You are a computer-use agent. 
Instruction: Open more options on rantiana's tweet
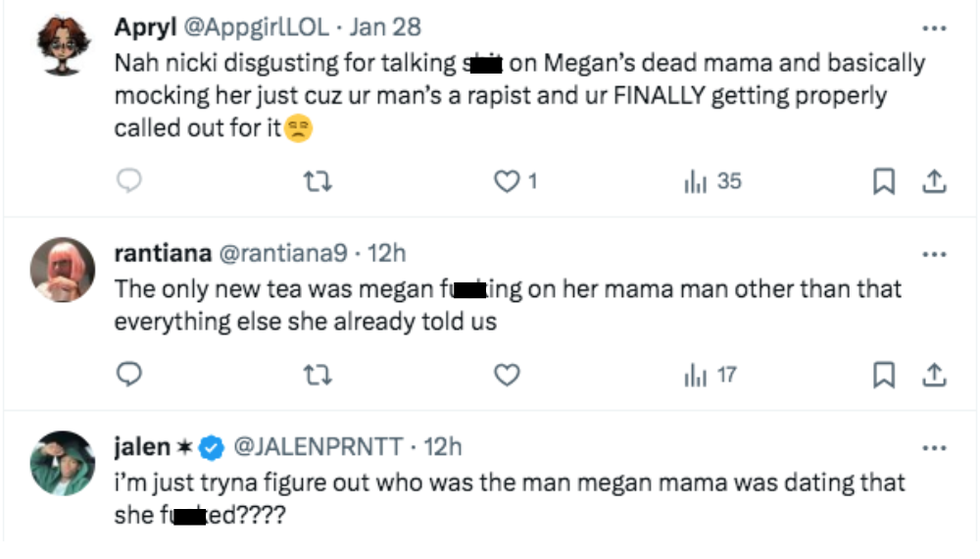tap(934, 255)
